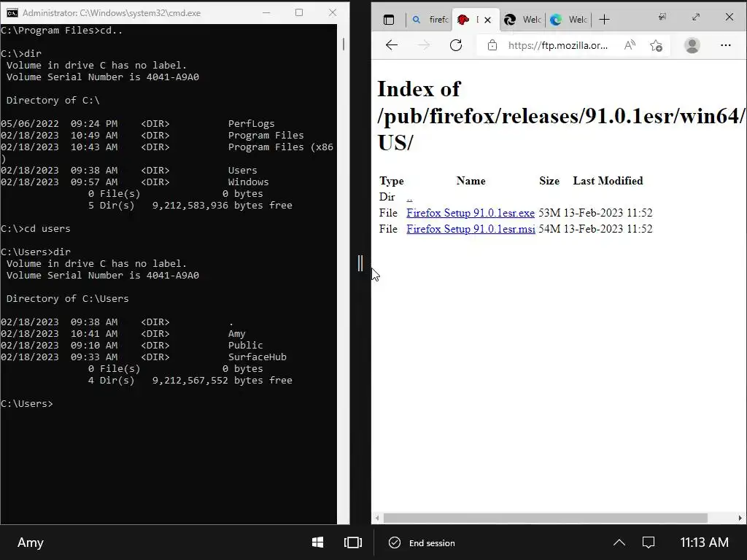Click the 'Program Files' directory entry in cmd

click(266, 135)
